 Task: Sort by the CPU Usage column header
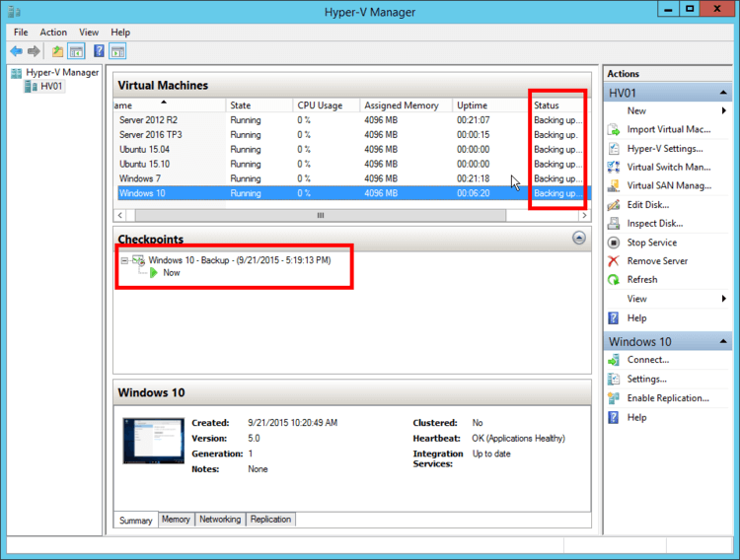click(320, 105)
